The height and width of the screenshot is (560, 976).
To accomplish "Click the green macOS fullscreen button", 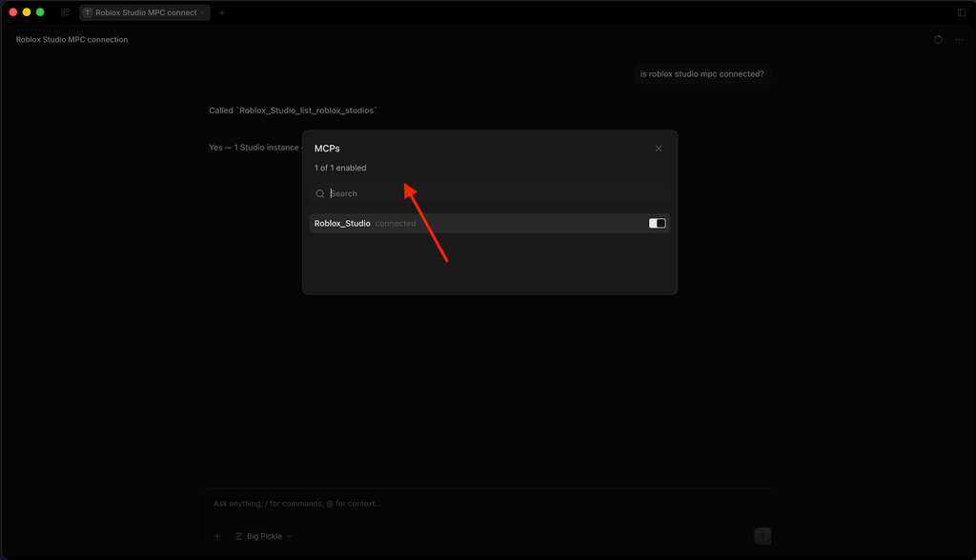I will tap(40, 12).
